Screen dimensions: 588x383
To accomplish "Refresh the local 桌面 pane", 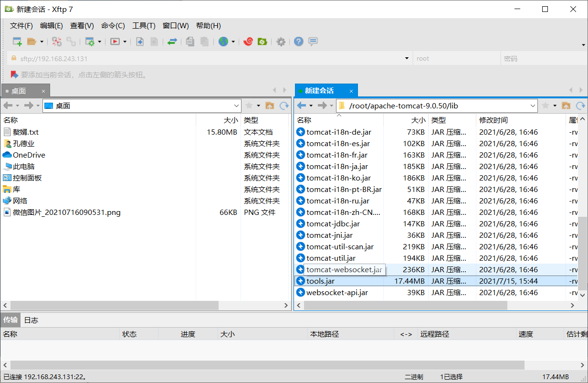I will (284, 106).
